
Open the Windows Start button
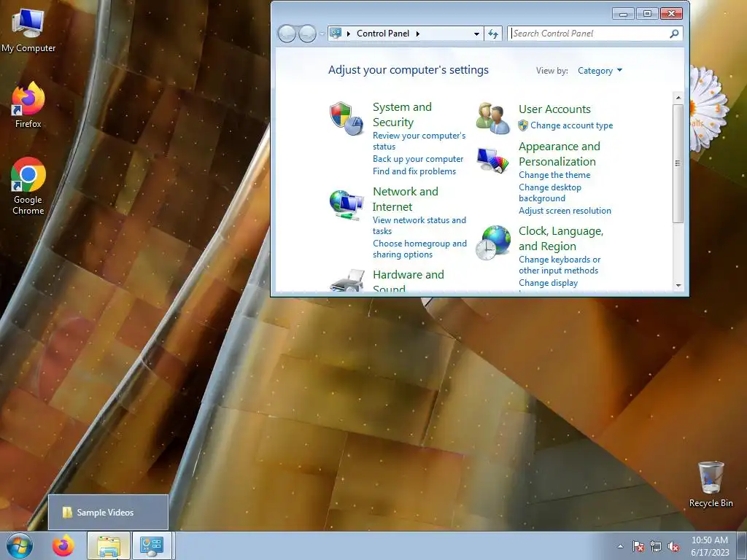tap(20, 545)
